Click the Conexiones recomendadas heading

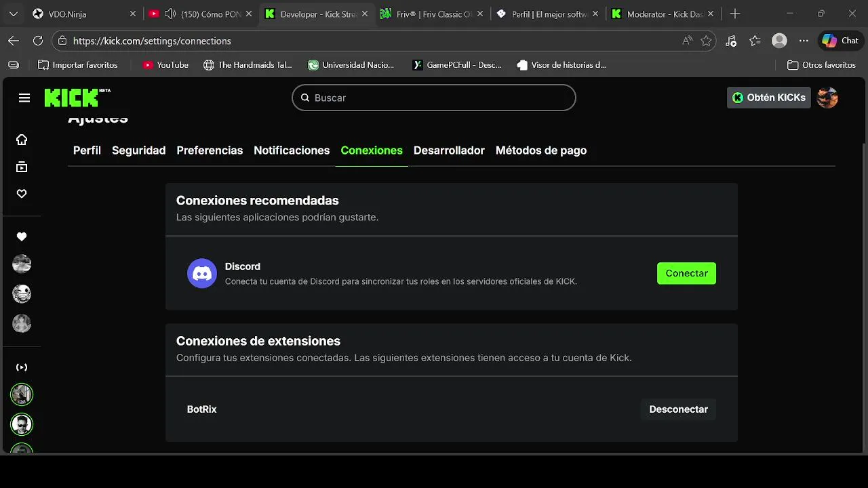257,201
